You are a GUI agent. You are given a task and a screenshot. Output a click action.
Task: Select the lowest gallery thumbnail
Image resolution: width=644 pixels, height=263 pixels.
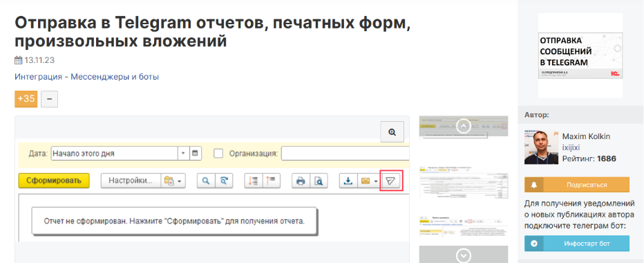(463, 228)
